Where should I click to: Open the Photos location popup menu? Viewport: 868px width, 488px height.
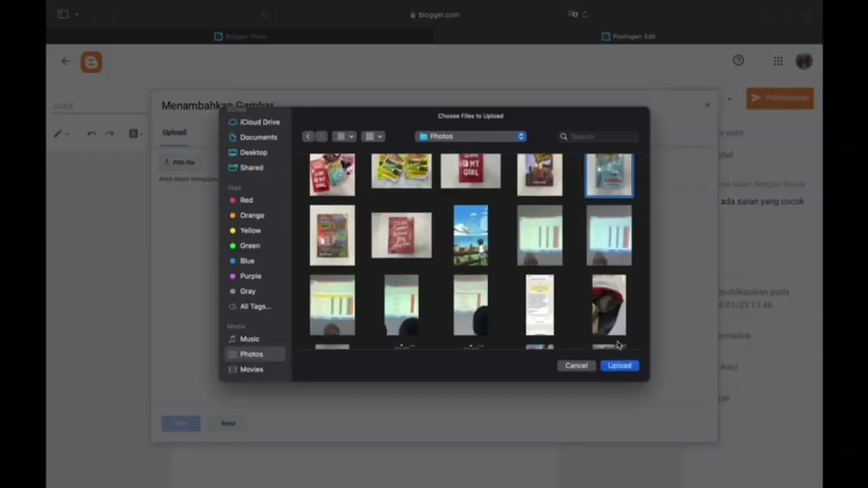pos(471,136)
